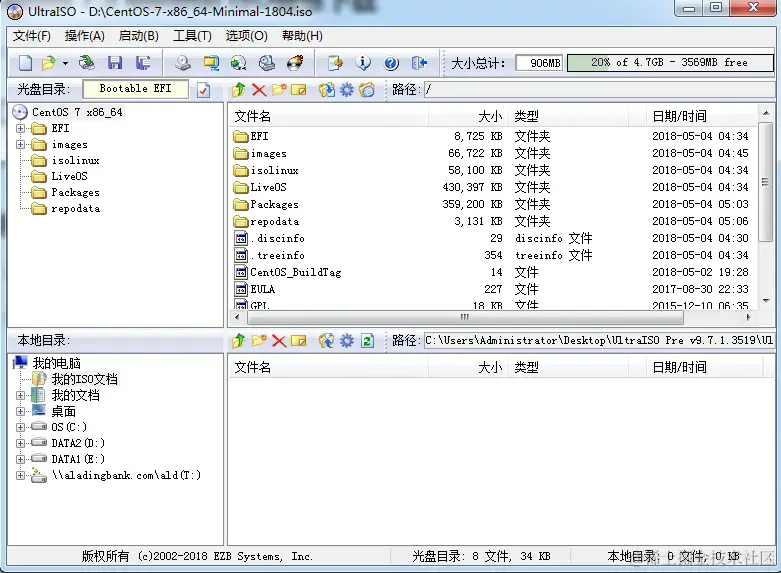The height and width of the screenshot is (573, 781).
Task: Go up a level in disc directory pane
Action: [x=239, y=90]
